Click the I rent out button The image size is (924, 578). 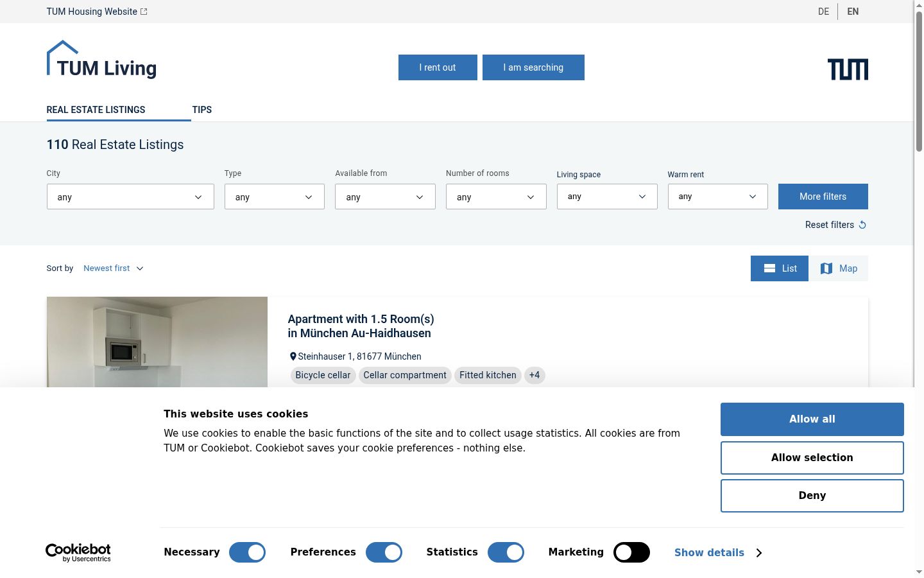click(x=438, y=67)
